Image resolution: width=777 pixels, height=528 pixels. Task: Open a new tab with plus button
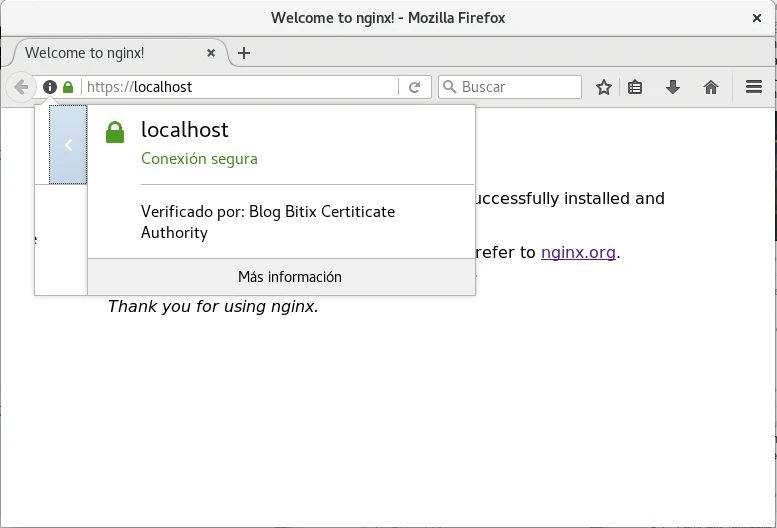pyautogui.click(x=244, y=53)
